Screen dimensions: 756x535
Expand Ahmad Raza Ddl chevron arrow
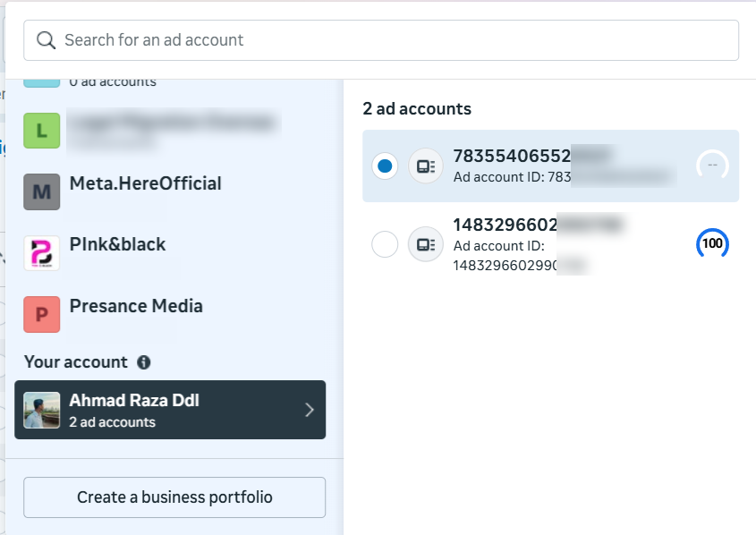310,410
